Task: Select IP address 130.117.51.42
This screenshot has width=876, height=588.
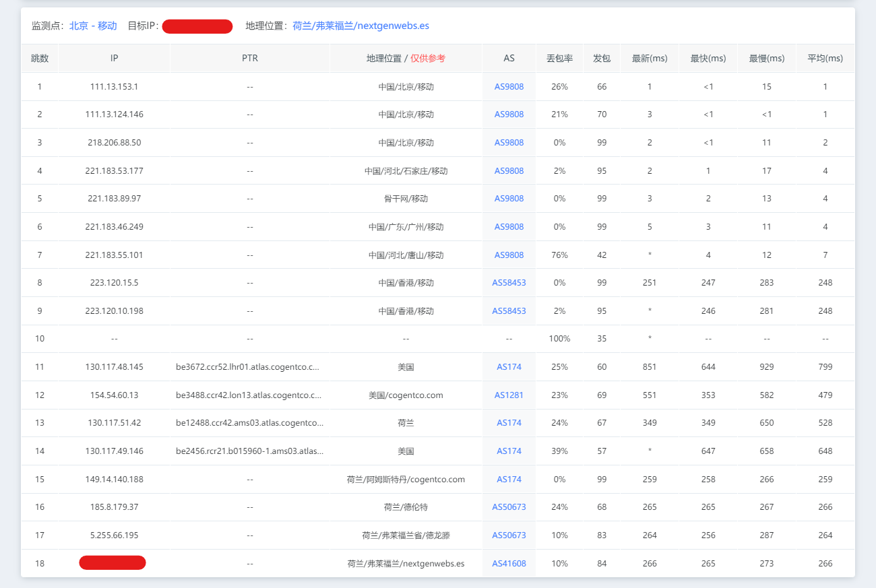Action: pos(114,423)
